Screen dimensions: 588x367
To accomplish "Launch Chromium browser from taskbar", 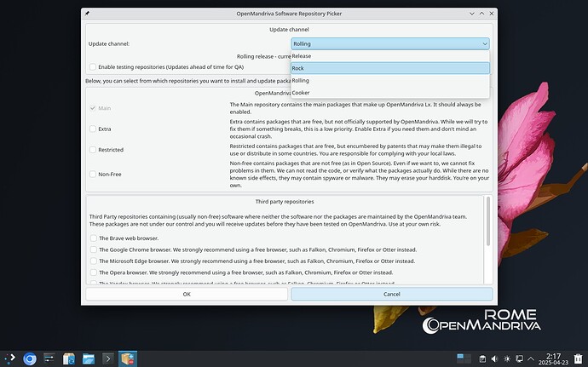I will (30, 358).
